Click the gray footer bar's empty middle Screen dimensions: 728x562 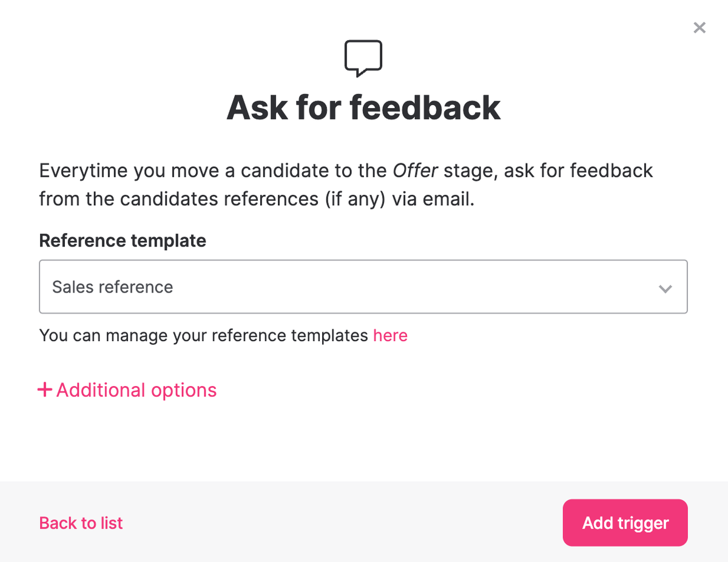[340, 522]
